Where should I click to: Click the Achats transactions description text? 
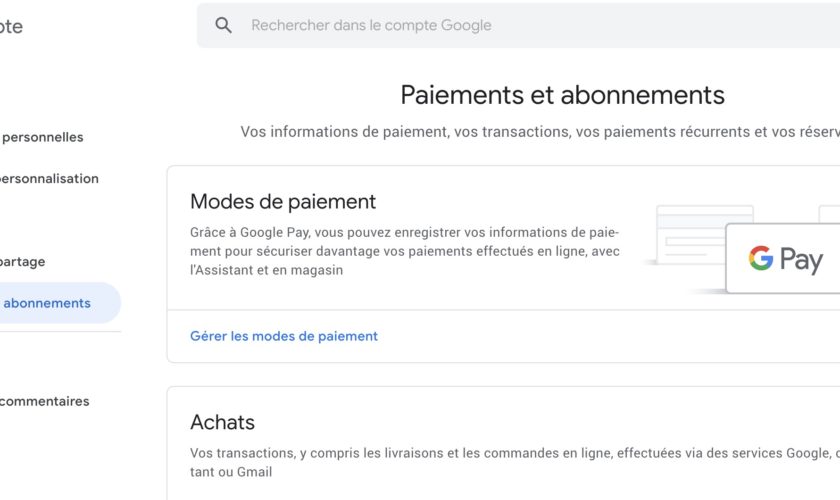[x=510, y=462]
